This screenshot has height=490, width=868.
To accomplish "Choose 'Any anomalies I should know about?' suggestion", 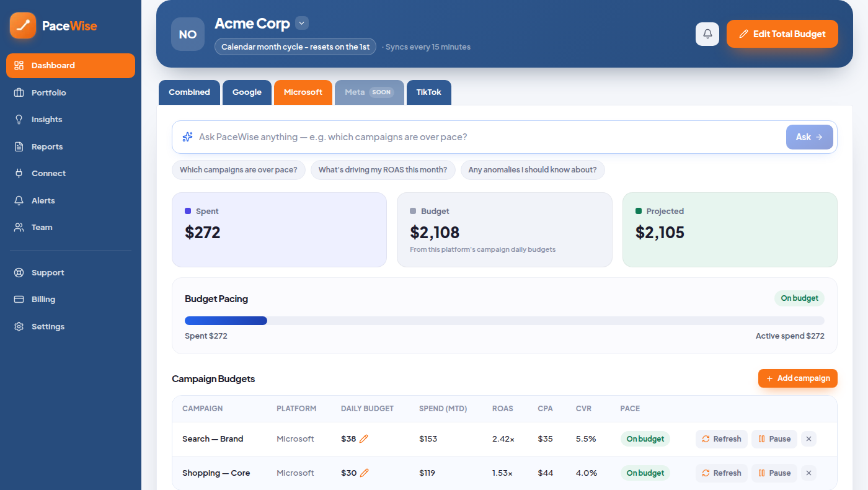I will click(x=533, y=170).
